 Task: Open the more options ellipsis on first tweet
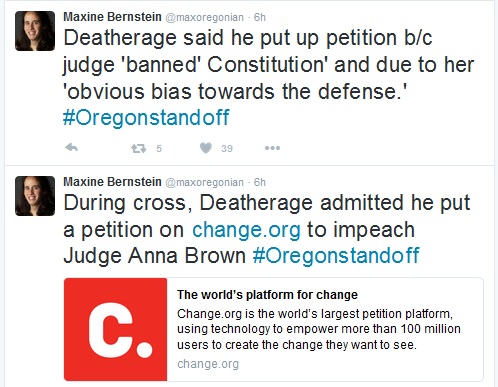272,148
